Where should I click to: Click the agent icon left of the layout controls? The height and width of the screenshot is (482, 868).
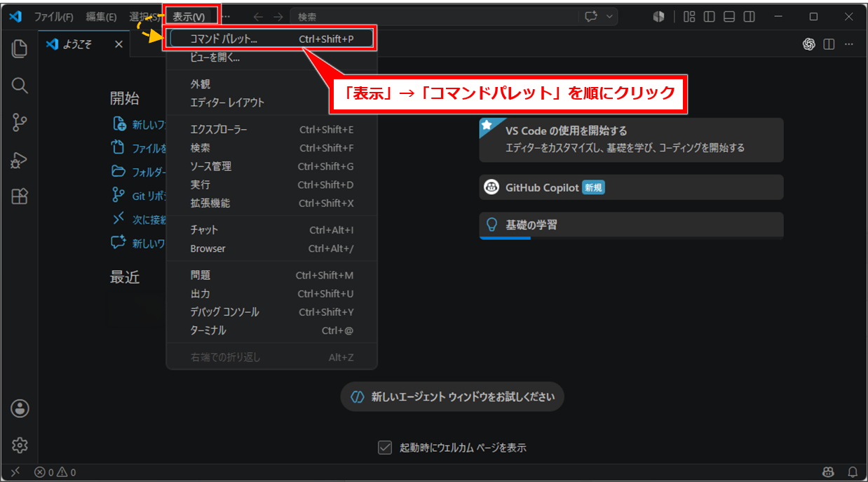(x=658, y=16)
